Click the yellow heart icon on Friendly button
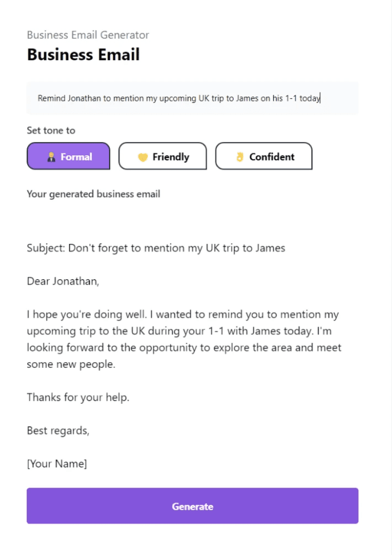This screenshot has height=555, width=392. (x=142, y=156)
